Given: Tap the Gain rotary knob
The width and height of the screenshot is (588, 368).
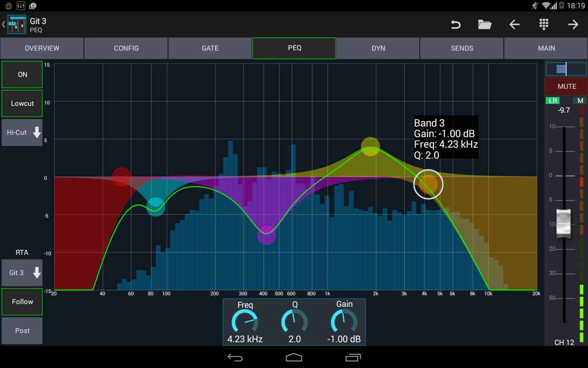Looking at the screenshot, I should pyautogui.click(x=344, y=322).
